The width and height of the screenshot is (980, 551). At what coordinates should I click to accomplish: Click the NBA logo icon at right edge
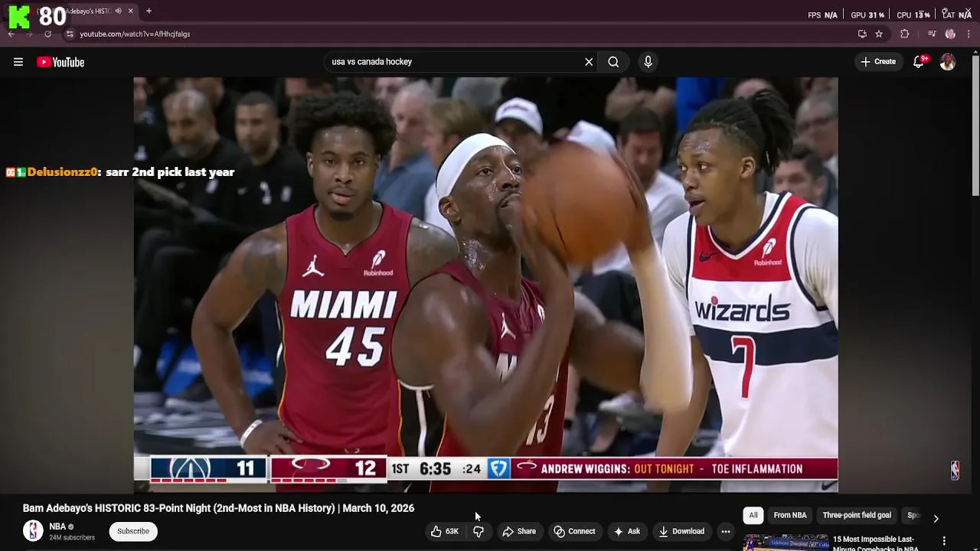point(955,470)
